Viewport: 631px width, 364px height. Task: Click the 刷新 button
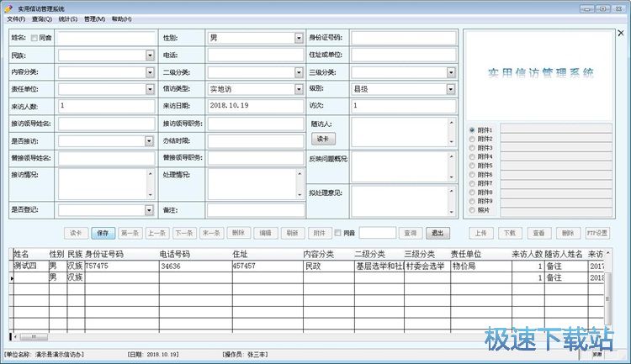click(293, 233)
